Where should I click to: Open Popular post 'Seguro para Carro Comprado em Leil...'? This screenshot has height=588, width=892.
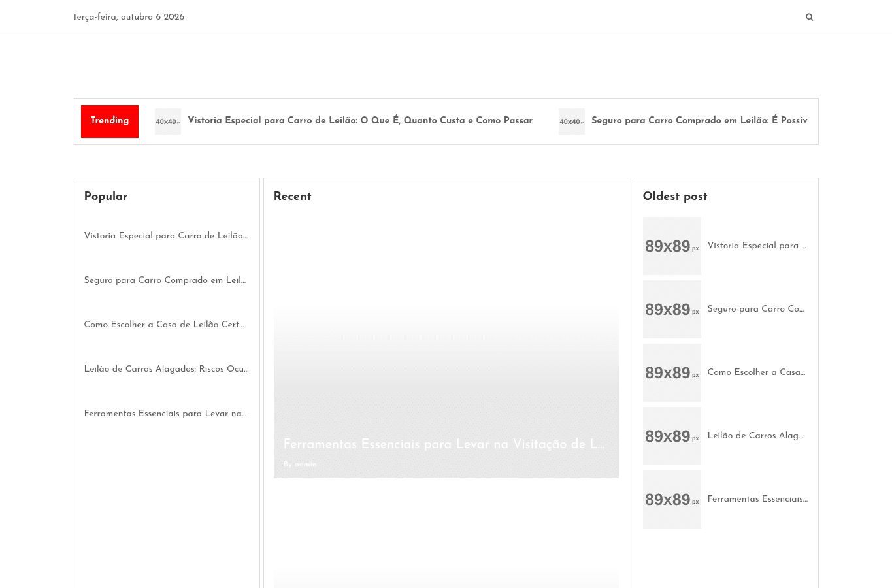tap(165, 280)
